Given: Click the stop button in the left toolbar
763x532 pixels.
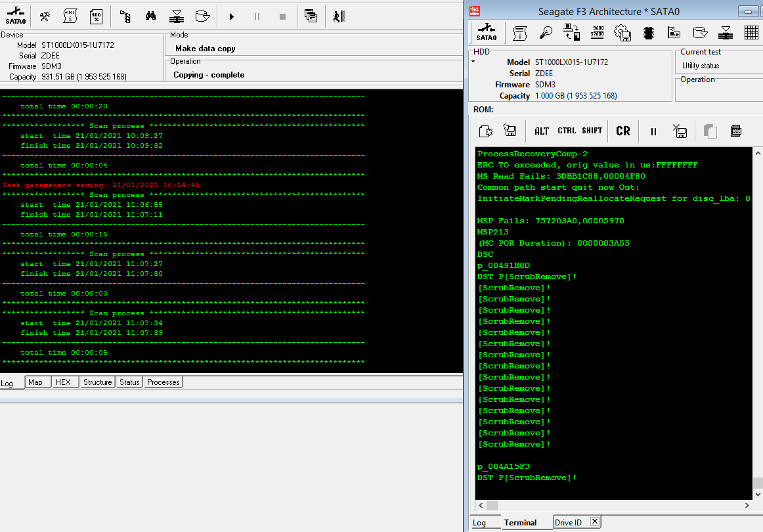Looking at the screenshot, I should (283, 16).
